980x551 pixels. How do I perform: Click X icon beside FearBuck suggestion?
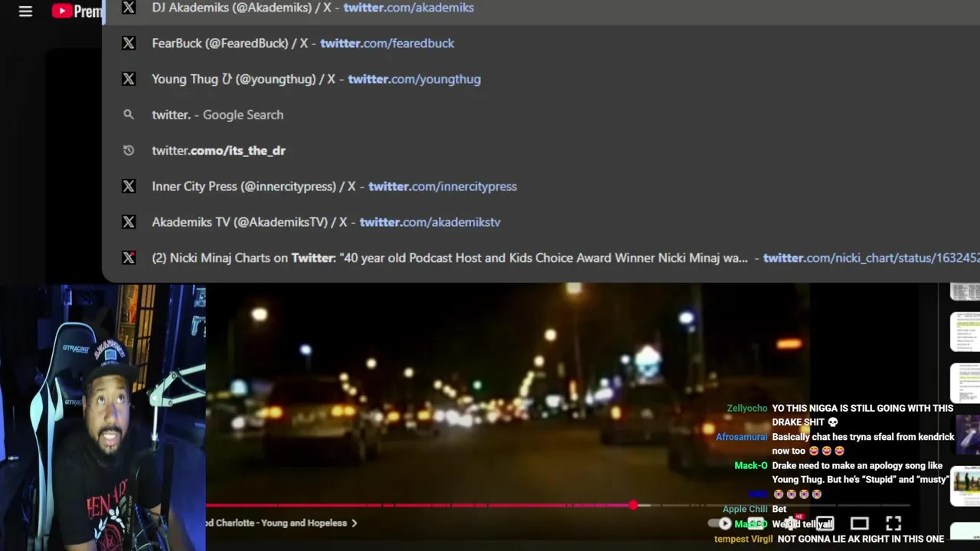click(129, 44)
